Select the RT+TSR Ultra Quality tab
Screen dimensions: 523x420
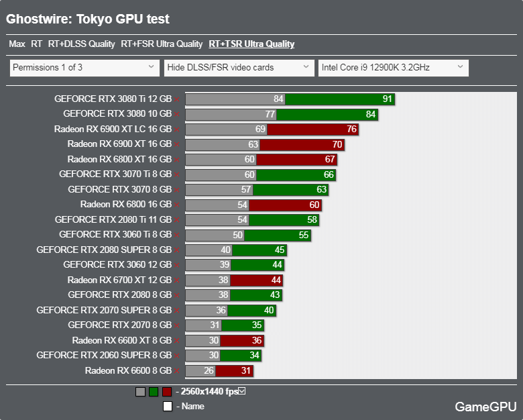251,44
